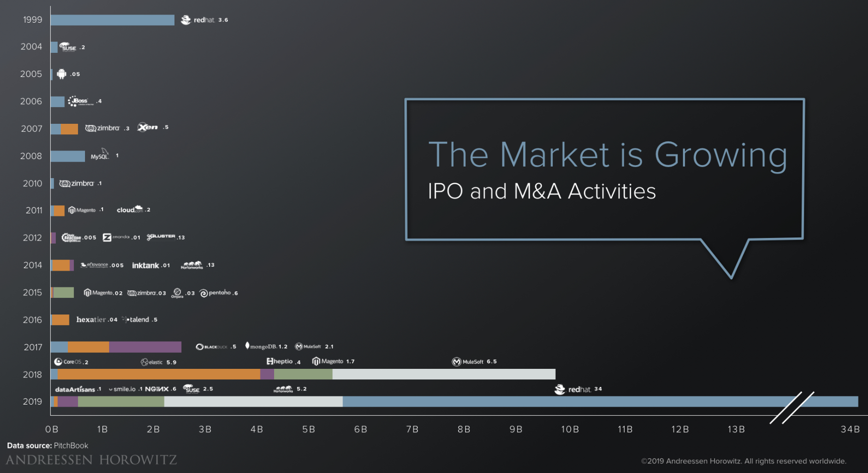868x473 pixels.
Task: Click the Gluster logo in the 2012 row
Action: point(161,237)
